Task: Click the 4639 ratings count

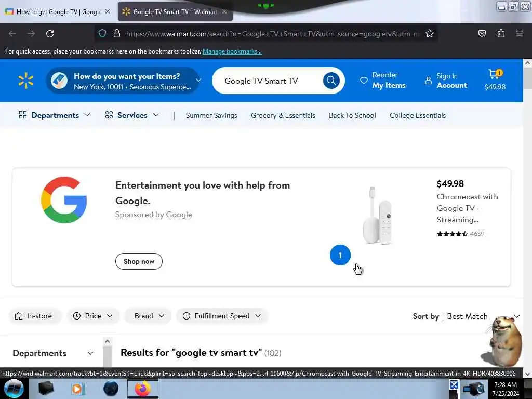Action: (477, 234)
